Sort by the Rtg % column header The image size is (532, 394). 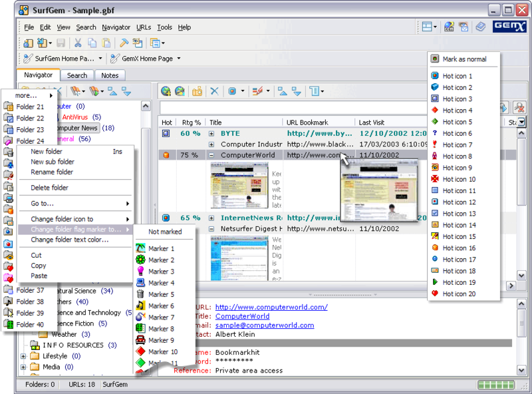click(192, 122)
